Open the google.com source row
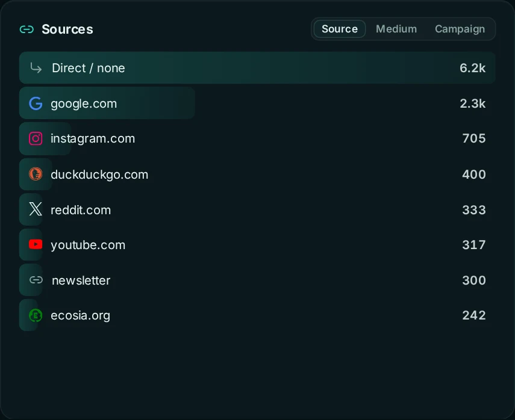 [257, 103]
